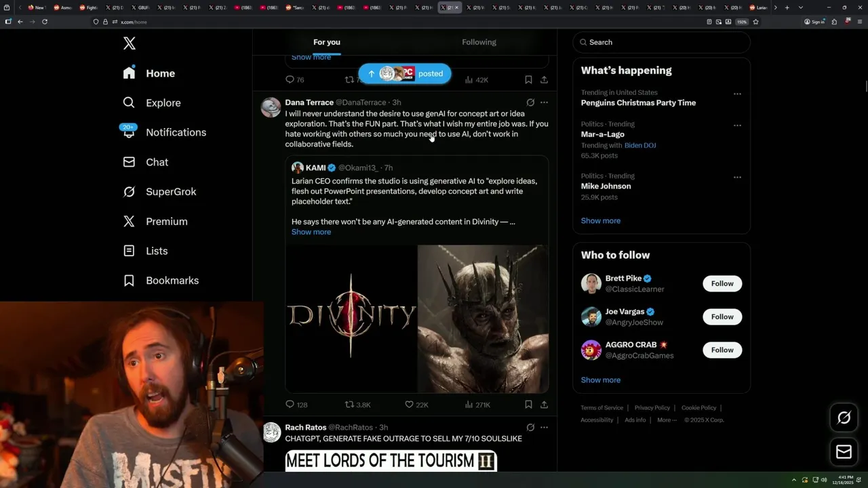The height and width of the screenshot is (488, 868).
Task: Click the @DanaTerrace handle
Action: click(361, 102)
